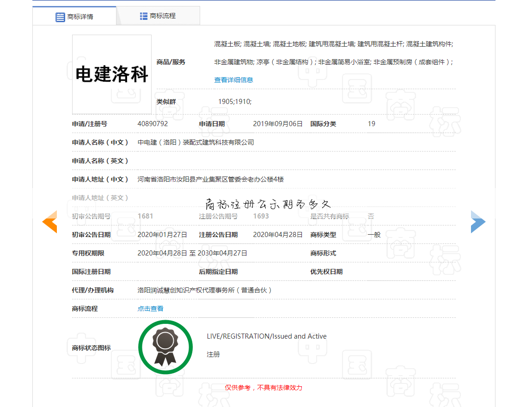Viewport: 532px width, 407px height.
Task: Click preliminary announcement date 2020年01月27日
Action: (x=162, y=235)
